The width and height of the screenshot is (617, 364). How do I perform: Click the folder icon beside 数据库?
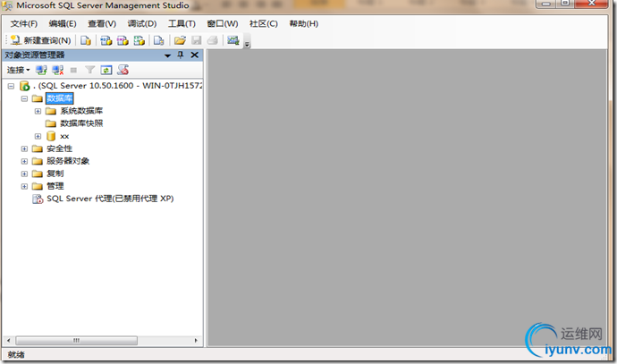(x=38, y=98)
